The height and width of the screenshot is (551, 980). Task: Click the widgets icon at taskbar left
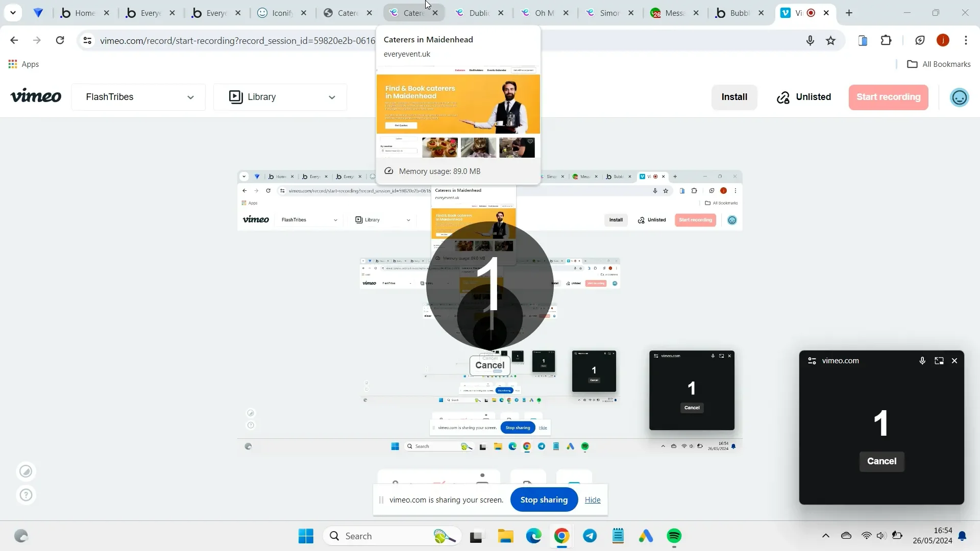point(21,536)
